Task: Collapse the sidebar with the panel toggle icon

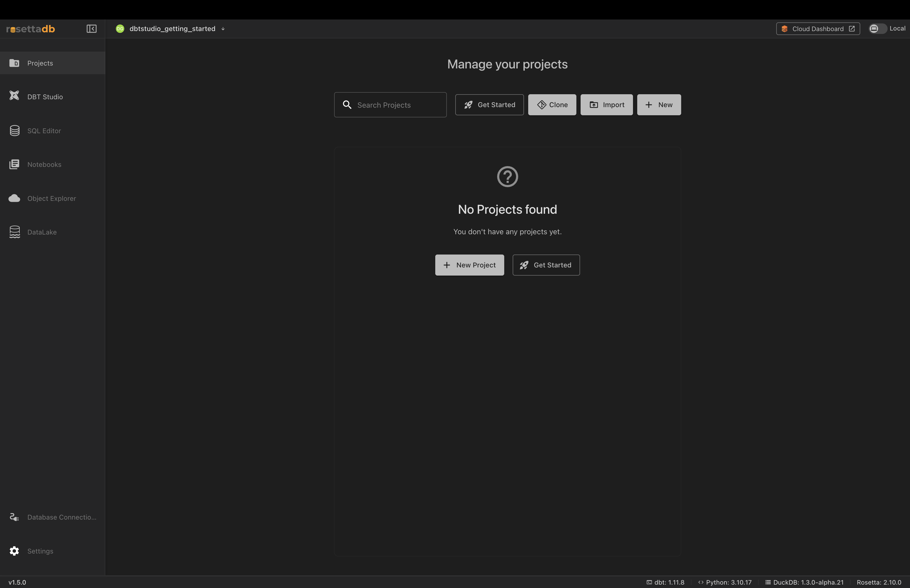Action: point(92,29)
